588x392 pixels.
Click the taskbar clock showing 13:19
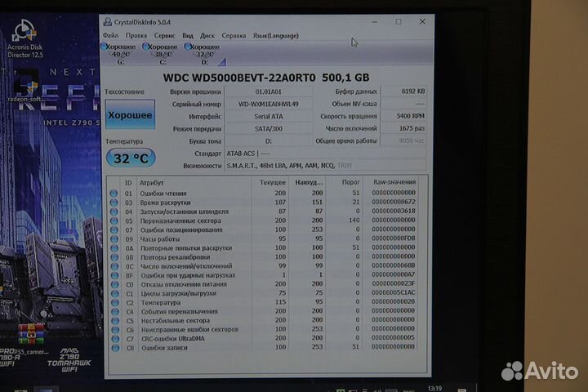434,388
